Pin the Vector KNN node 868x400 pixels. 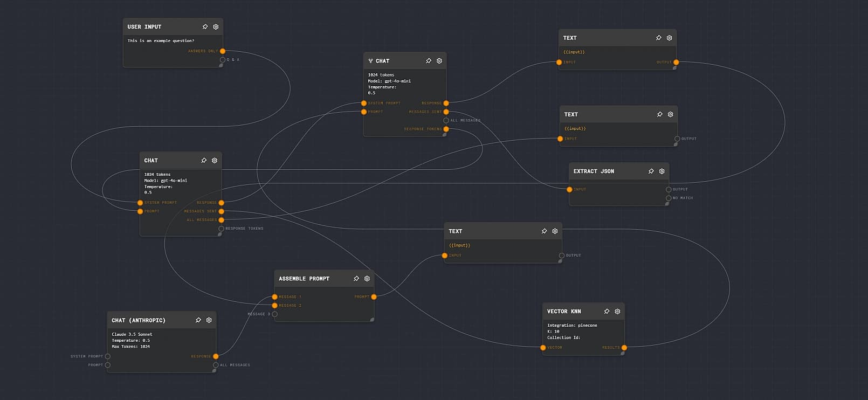tap(607, 312)
